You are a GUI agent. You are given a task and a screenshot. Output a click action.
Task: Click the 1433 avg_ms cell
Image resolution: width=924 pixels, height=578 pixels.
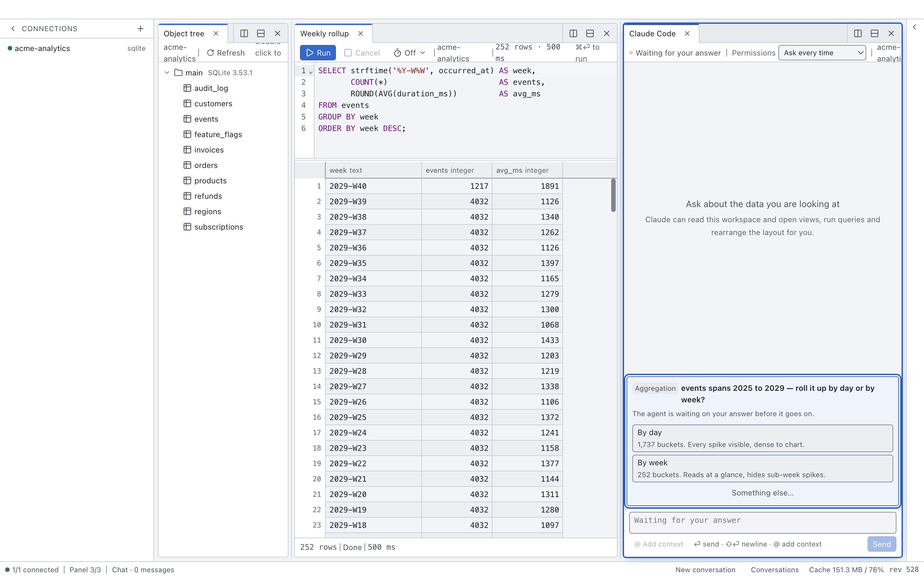click(x=527, y=340)
